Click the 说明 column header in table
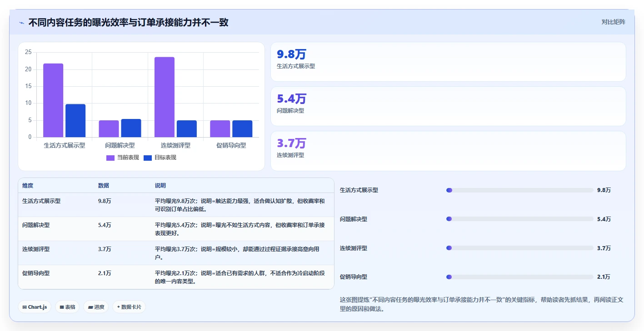 pyautogui.click(x=160, y=186)
